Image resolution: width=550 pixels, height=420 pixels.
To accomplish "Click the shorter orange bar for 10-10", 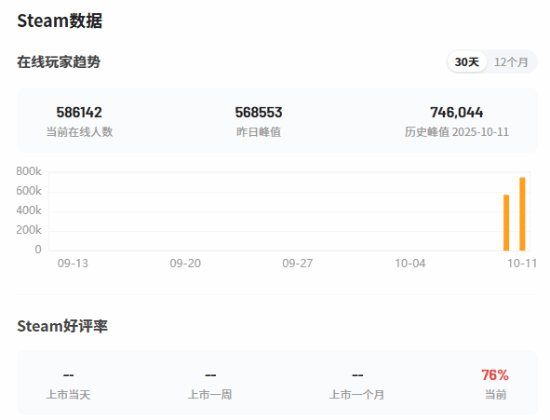I will pos(506,222).
